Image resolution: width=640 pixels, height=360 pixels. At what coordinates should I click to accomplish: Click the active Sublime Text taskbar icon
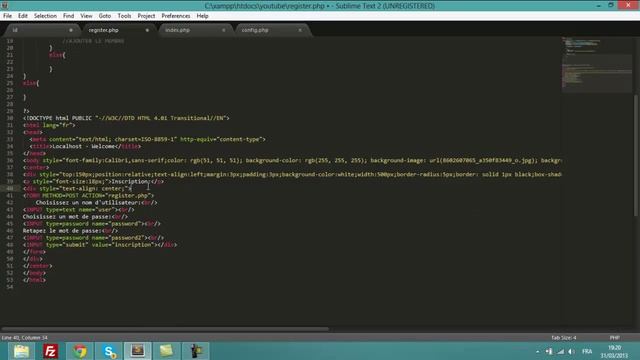138,351
